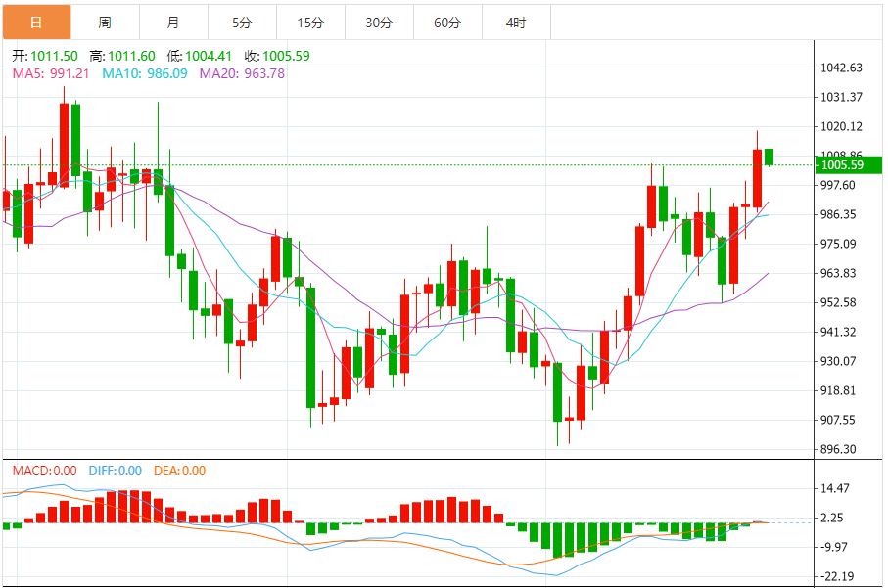The width and height of the screenshot is (888, 588).
Task: Click the 2.25 MACD axis label
Action: (831, 518)
